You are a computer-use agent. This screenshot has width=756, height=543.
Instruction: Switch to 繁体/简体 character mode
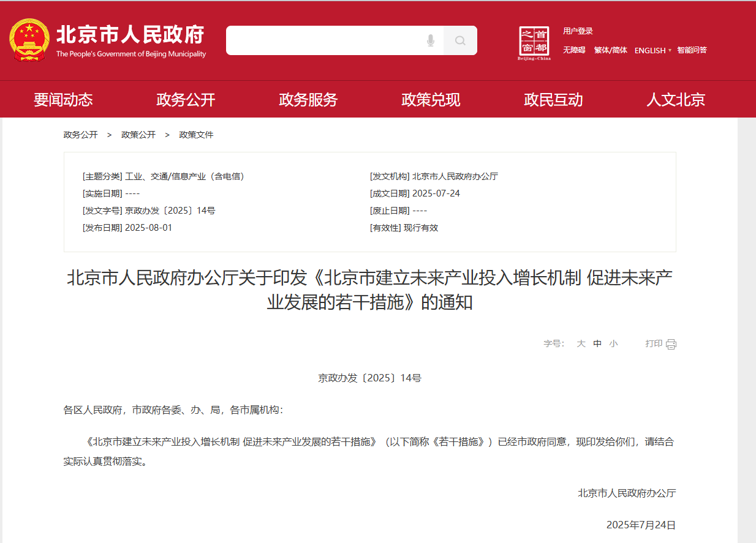coord(610,50)
